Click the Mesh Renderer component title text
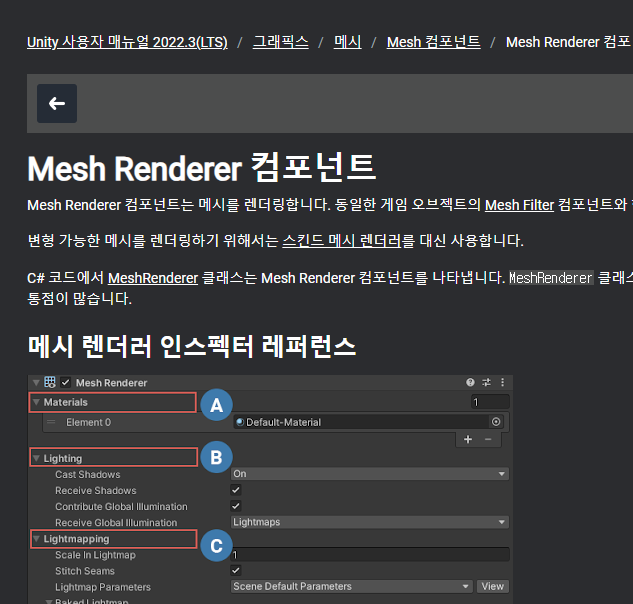The width and height of the screenshot is (633, 604). click(111, 383)
